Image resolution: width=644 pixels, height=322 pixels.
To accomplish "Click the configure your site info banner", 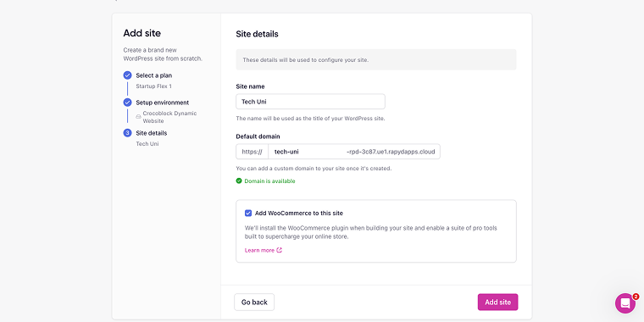I will [x=375, y=59].
